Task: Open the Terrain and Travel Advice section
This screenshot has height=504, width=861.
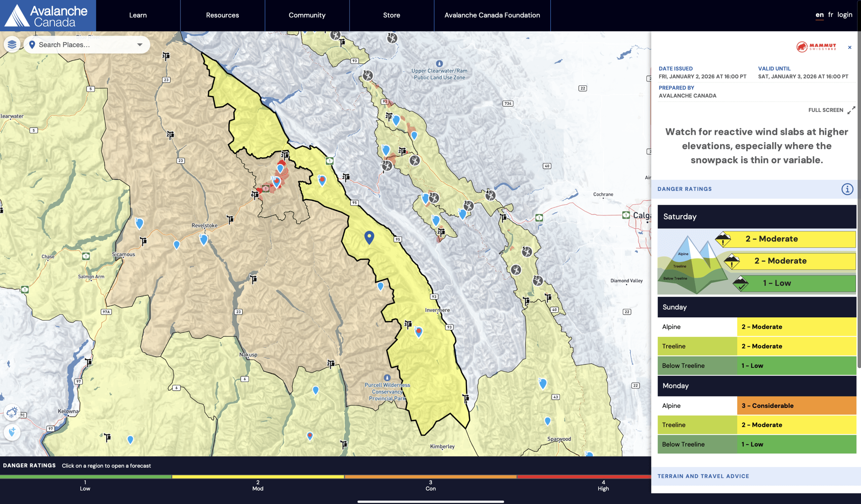Action: click(x=703, y=476)
